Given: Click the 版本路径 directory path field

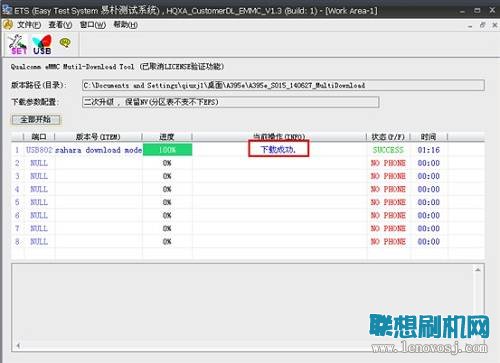Looking at the screenshot, I should 283,85.
